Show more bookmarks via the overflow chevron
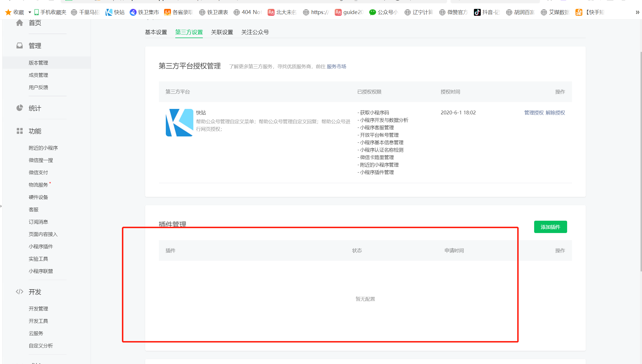The width and height of the screenshot is (642, 364). click(637, 12)
